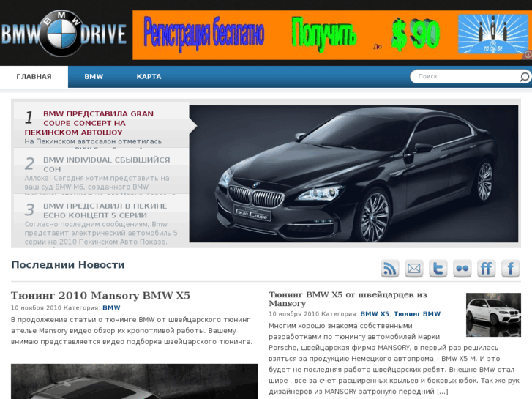Select slide 2 BMW Individual сбывшийся сон

tap(107, 164)
